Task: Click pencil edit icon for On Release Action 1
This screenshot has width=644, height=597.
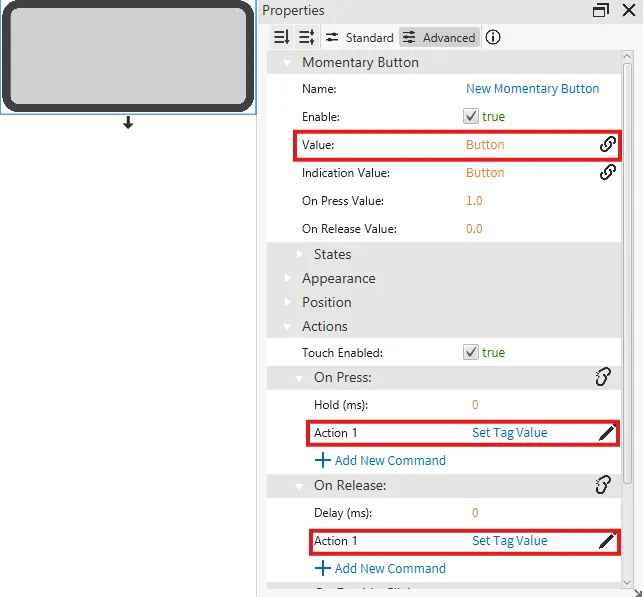Action: [x=606, y=541]
